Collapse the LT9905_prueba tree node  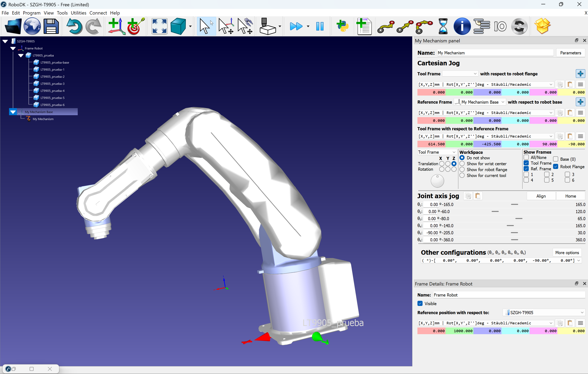[21, 55]
